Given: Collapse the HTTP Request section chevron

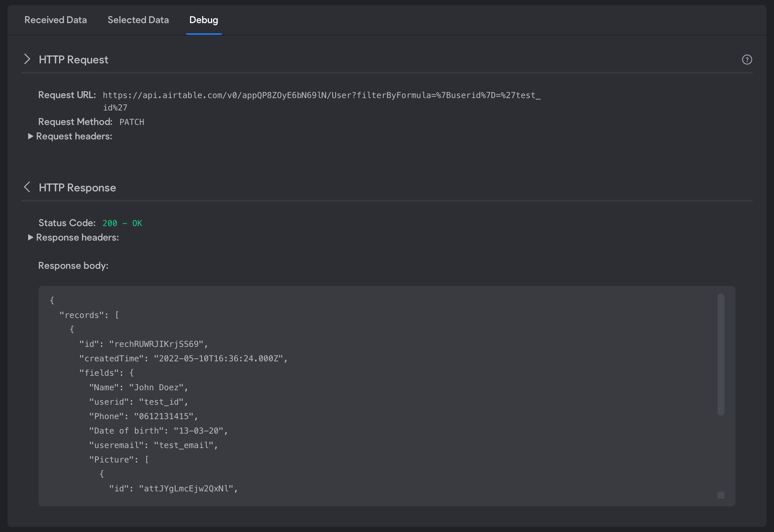Looking at the screenshot, I should click(27, 59).
